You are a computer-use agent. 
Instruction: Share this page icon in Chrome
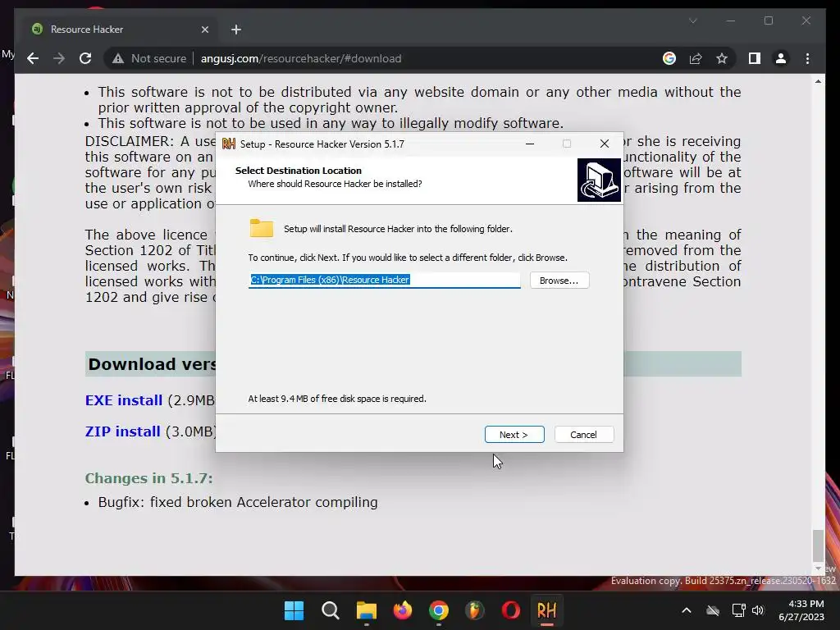[696, 58]
